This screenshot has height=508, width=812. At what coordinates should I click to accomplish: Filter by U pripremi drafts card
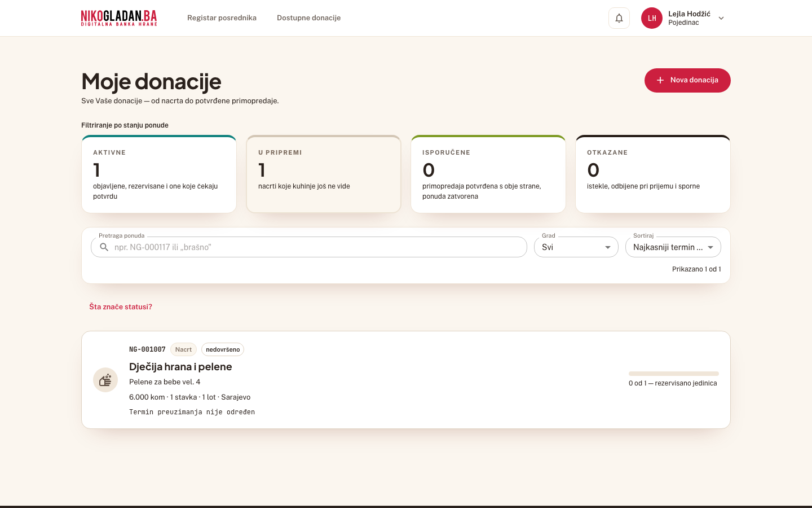coord(324,174)
